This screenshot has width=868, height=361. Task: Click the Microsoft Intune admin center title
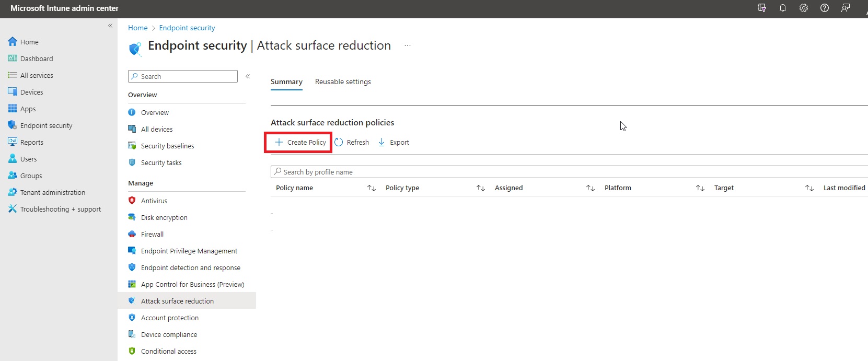pos(64,8)
